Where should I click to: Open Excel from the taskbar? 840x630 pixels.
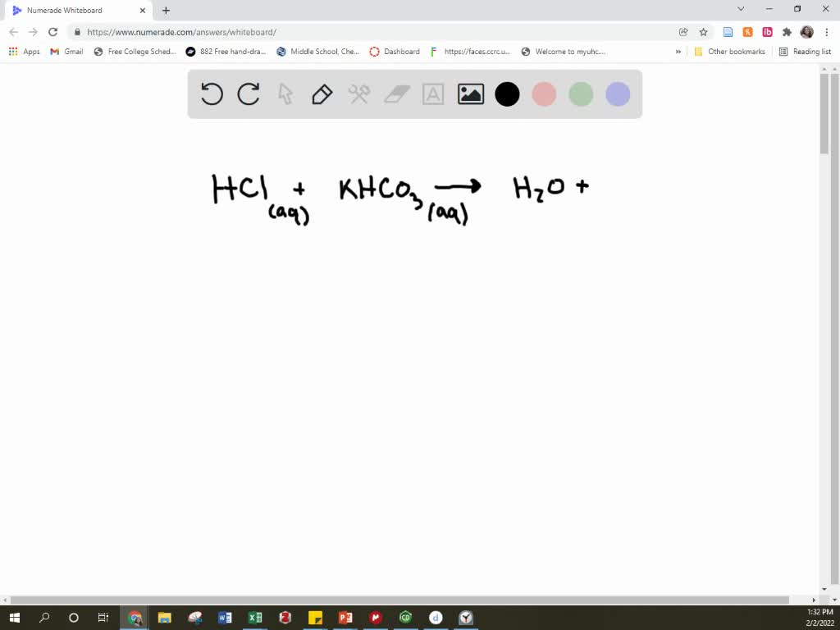click(254, 618)
